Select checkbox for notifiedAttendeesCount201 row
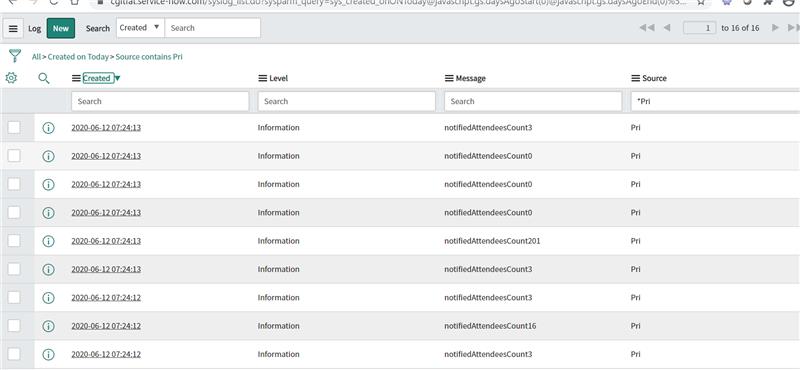 [x=14, y=241]
